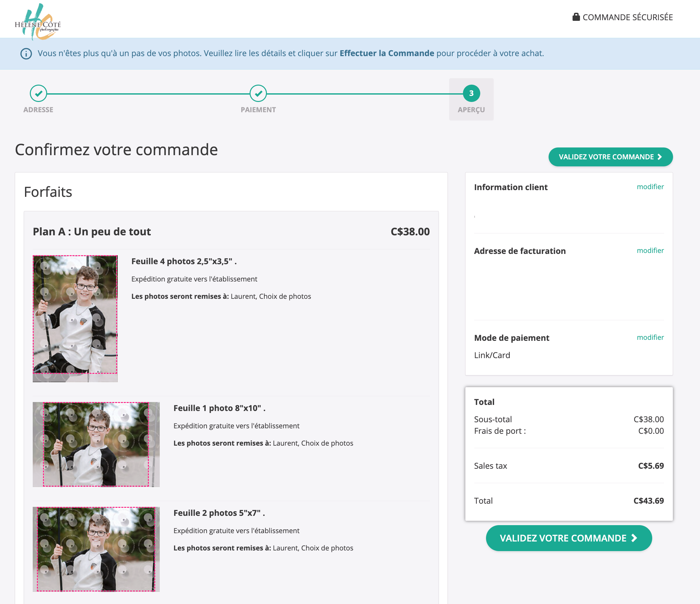Viewport: 700px width, 604px height.
Task: Go back to the PAIEMENT step label
Action: 258,110
